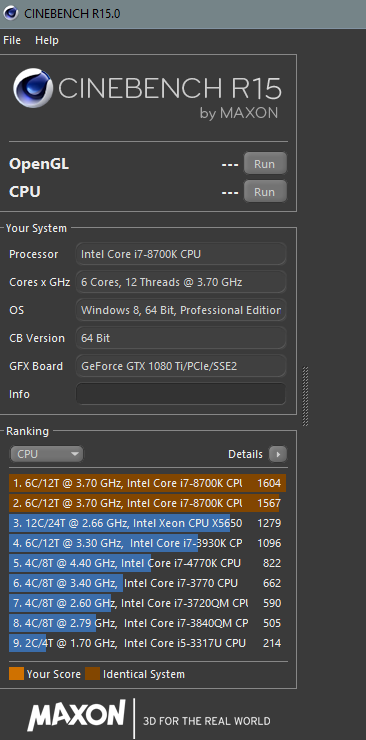Select the top ranking entry scoring 1604
The width and height of the screenshot is (366, 740).
[x=148, y=483]
